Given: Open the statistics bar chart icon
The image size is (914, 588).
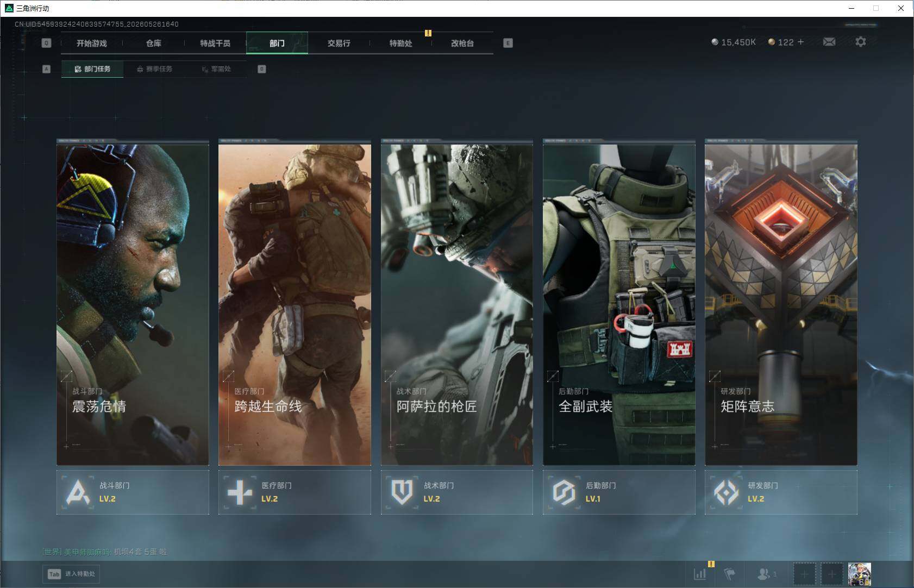Looking at the screenshot, I should tap(700, 574).
